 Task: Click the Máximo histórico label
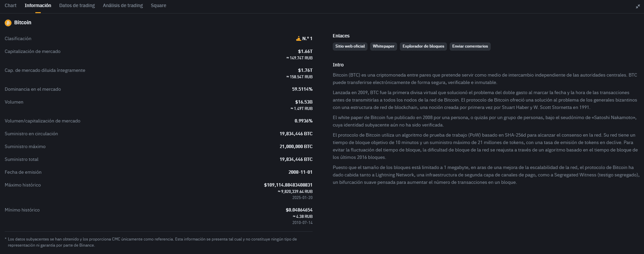point(23,185)
